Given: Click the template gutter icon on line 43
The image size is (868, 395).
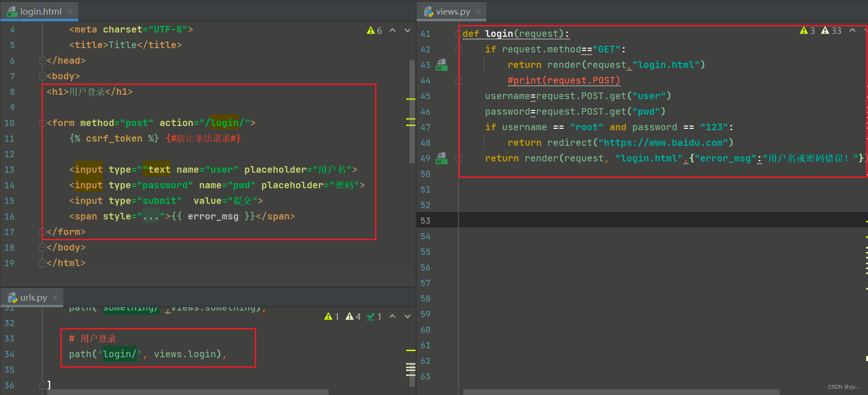Looking at the screenshot, I should (442, 65).
